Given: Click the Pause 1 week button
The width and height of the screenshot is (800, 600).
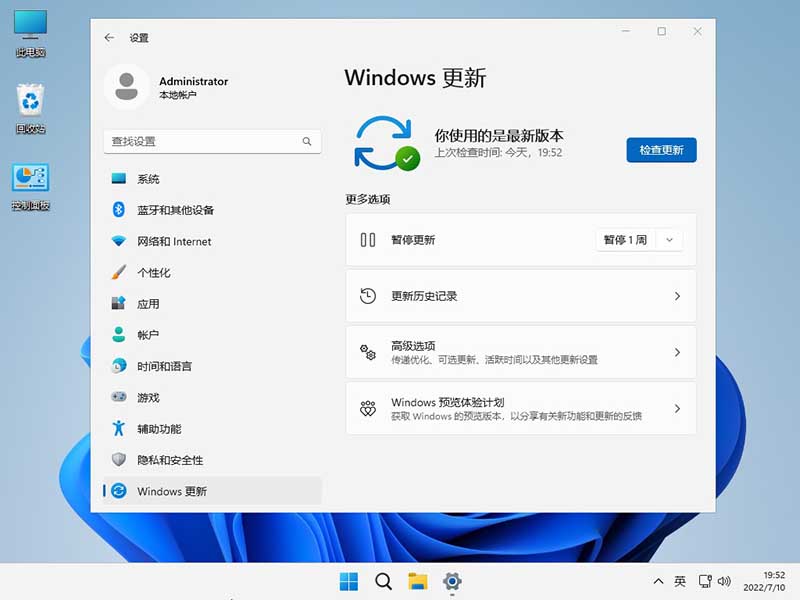Looking at the screenshot, I should 625,240.
